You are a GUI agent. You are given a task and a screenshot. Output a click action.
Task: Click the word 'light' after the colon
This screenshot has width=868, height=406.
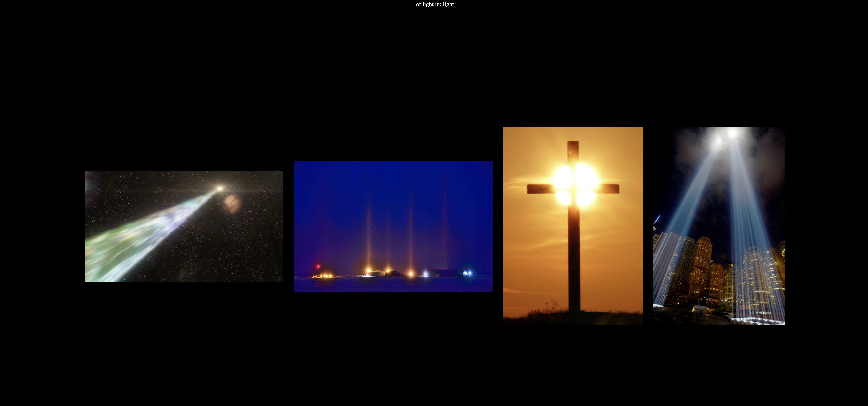(448, 4)
